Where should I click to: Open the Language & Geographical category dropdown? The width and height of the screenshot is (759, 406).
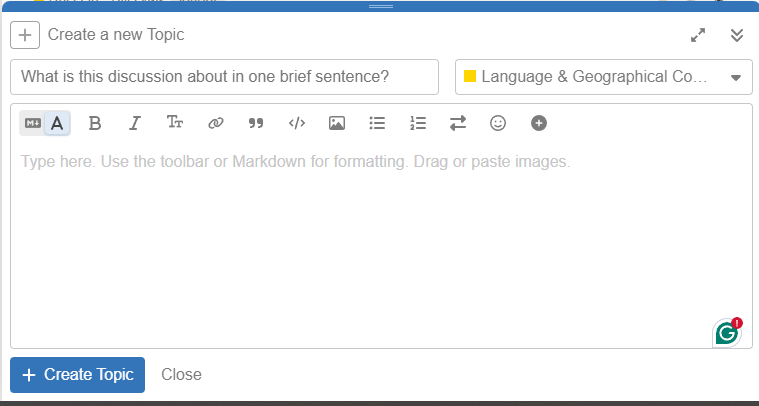[603, 77]
